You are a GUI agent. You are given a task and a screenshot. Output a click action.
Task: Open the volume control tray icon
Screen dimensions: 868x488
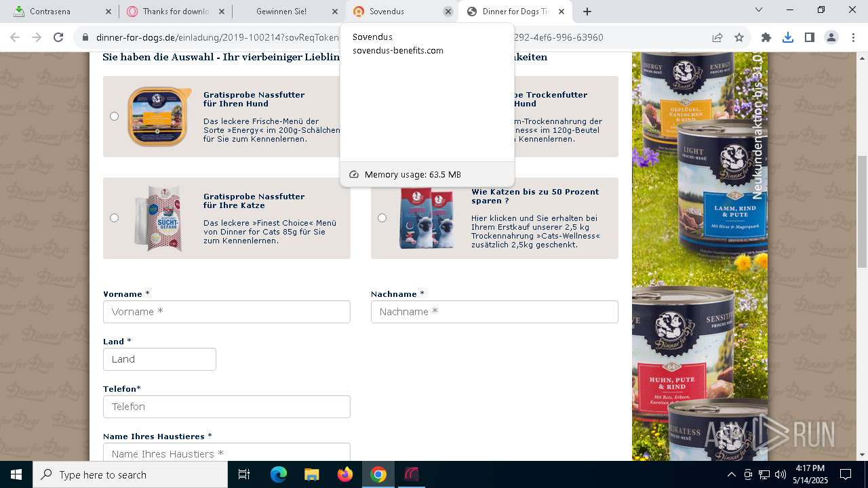point(781,474)
